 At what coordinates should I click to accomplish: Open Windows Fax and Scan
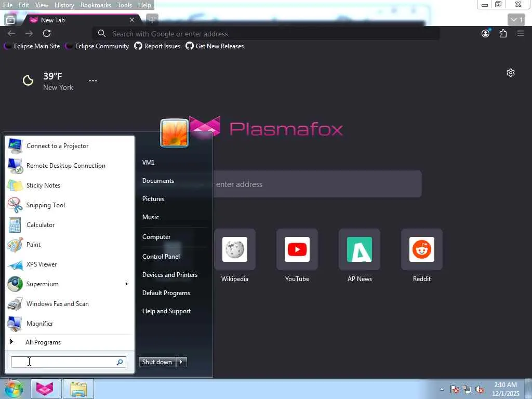[69, 303]
